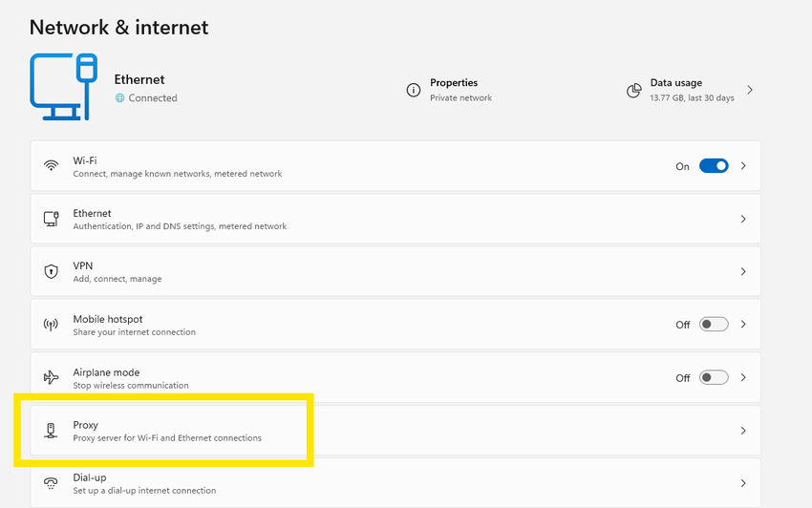Click the Network & internet page heading

(x=118, y=27)
